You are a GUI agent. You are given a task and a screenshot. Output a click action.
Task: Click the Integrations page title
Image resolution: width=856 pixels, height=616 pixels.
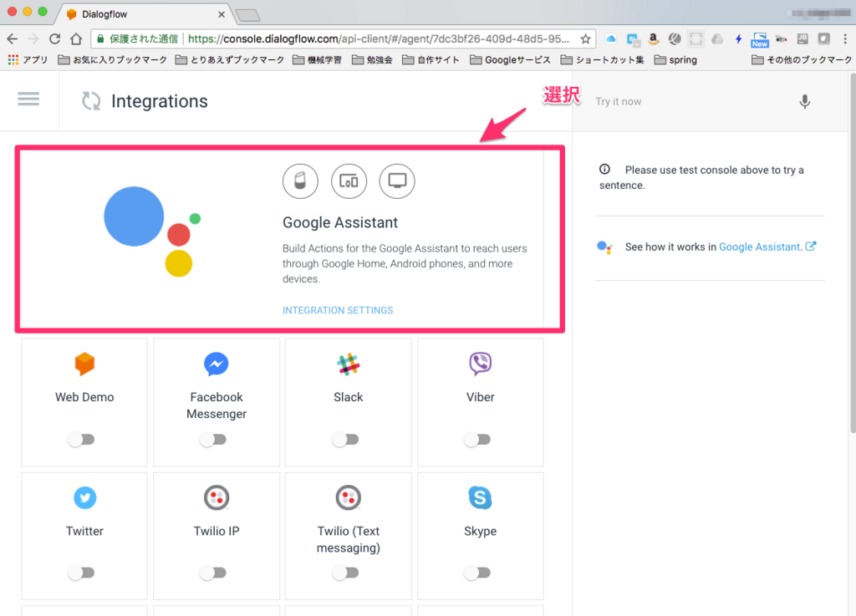pos(160,101)
